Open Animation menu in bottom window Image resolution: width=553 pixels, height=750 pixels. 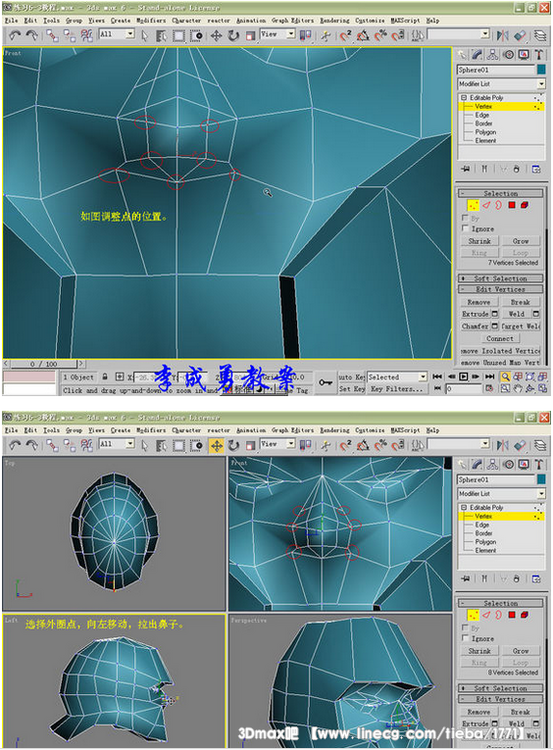click(x=251, y=430)
